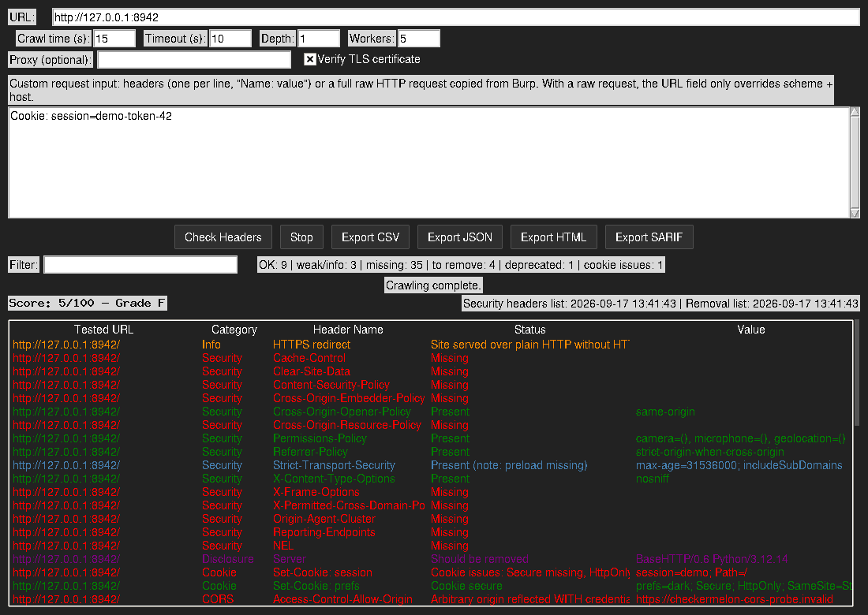The image size is (868, 615).
Task: Click the textarea scrollbar down arrow
Action: tap(855, 213)
